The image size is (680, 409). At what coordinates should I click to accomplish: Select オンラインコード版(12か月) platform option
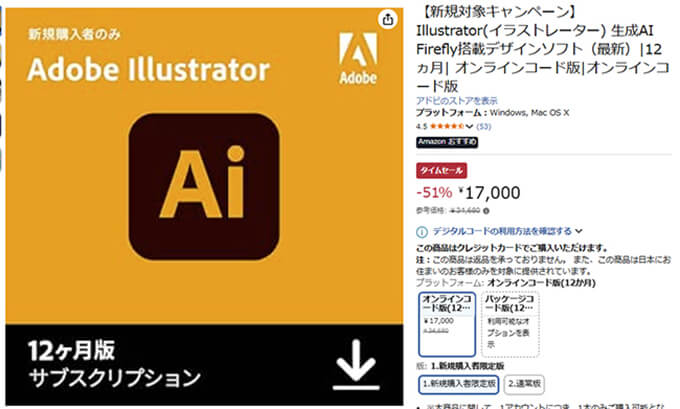[x=447, y=324]
